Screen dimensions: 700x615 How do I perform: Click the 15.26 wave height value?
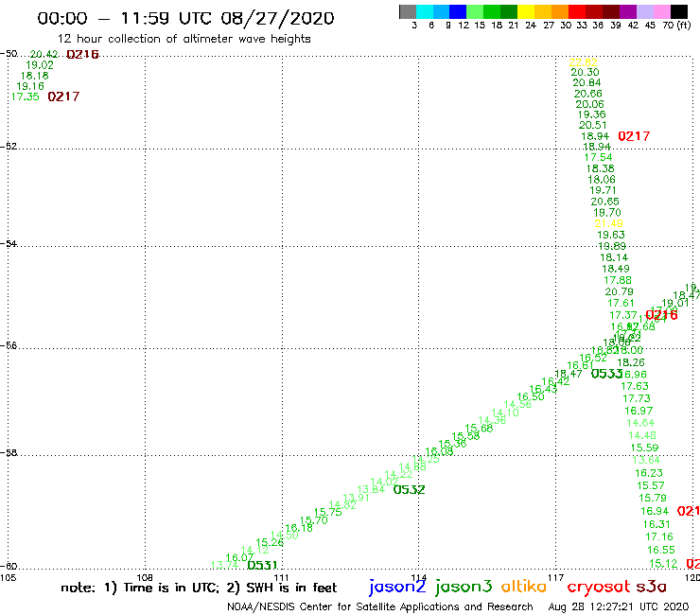(x=270, y=542)
